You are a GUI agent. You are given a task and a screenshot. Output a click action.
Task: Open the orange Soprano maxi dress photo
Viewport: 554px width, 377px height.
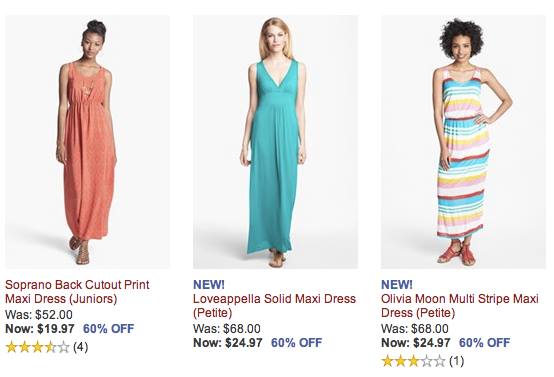(87, 142)
